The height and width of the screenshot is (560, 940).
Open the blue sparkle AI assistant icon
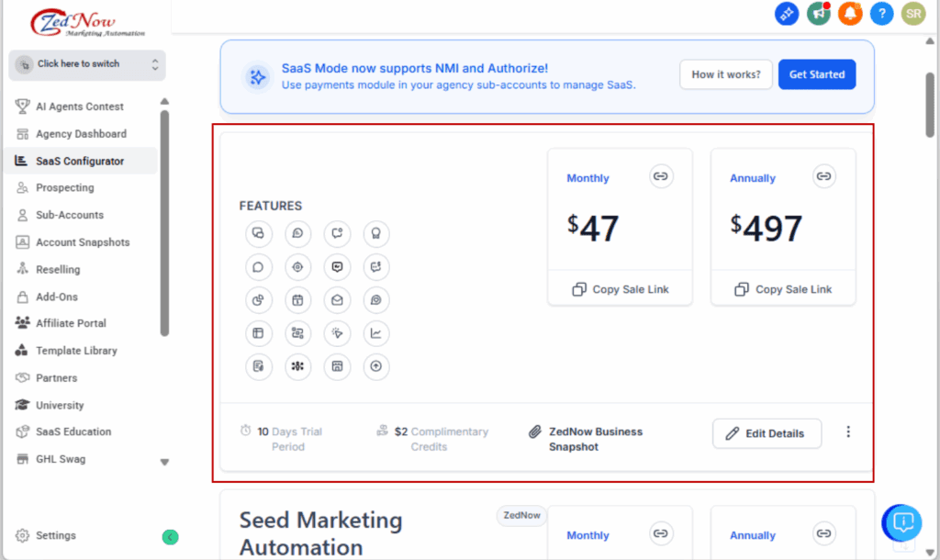pos(787,13)
